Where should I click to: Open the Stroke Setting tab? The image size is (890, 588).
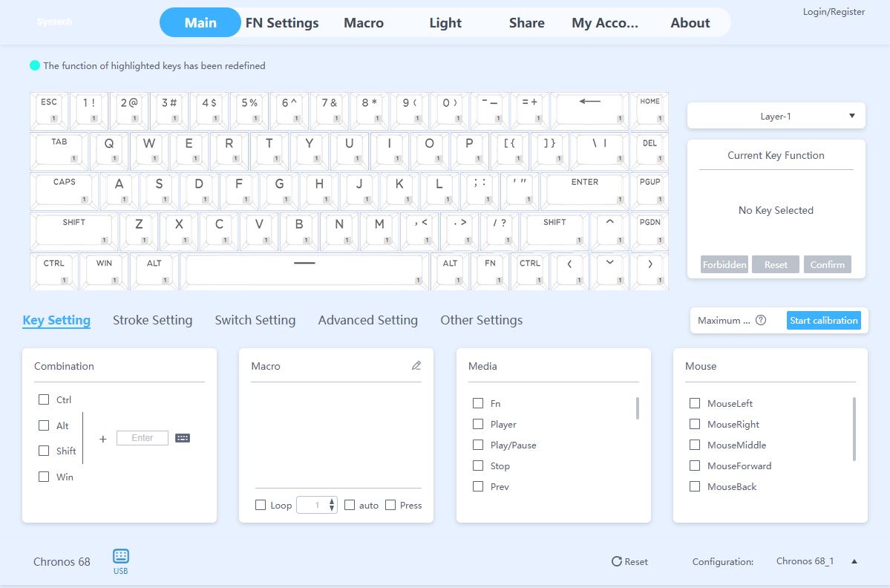pos(152,320)
